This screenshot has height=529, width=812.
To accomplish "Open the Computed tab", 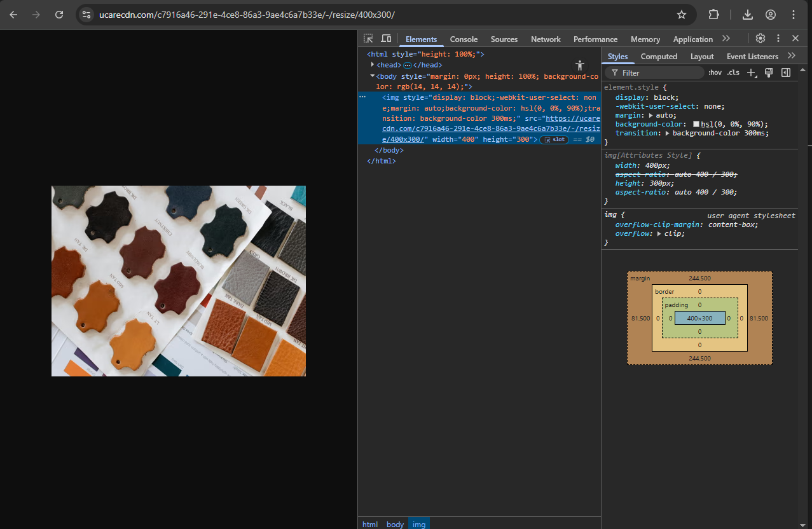I will (659, 57).
